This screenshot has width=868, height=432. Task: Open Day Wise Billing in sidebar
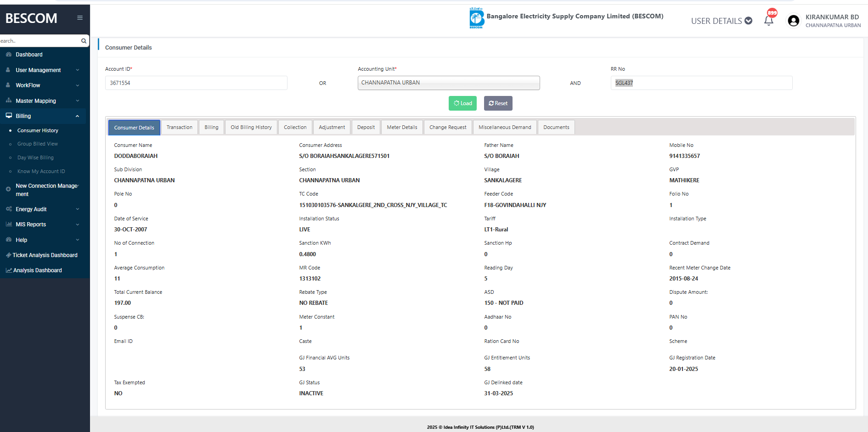pos(35,157)
